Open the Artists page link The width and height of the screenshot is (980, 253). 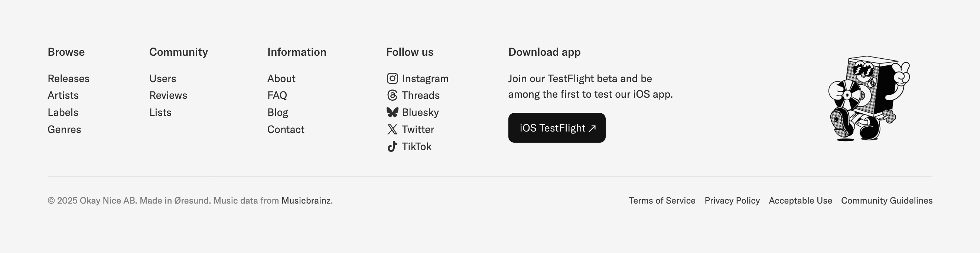pos(63,95)
